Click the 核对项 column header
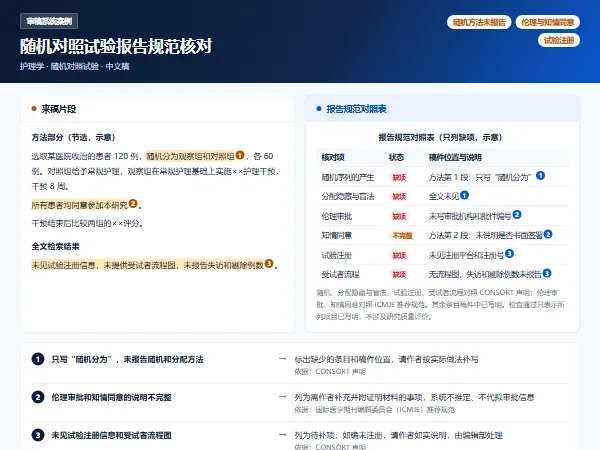Screen dimensions: 600x450 pos(333,157)
